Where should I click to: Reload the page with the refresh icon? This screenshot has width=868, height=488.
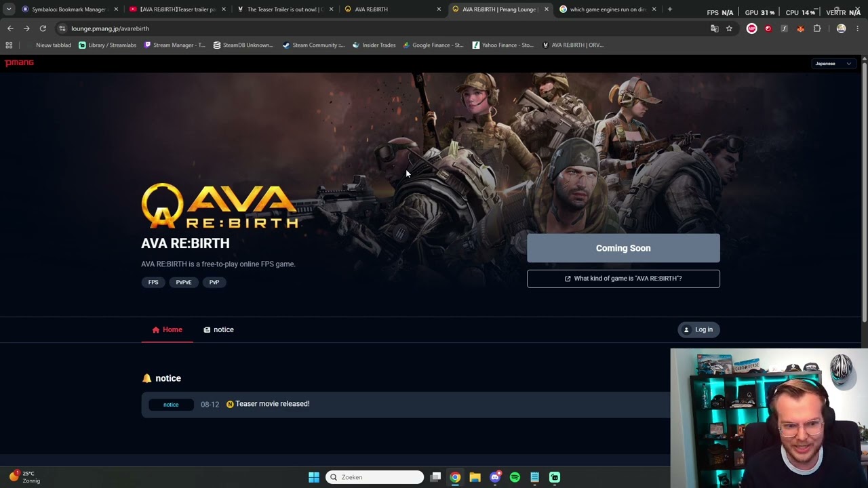(43, 28)
